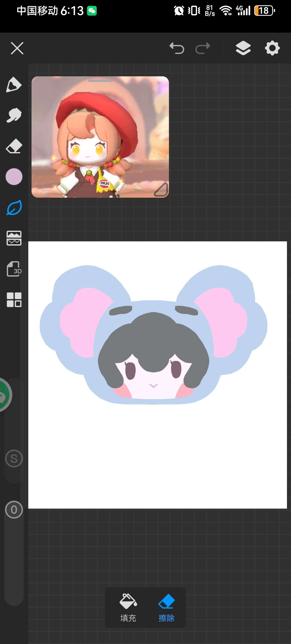
Task: Toggle the blue leaf fill tool
Action: 14,207
